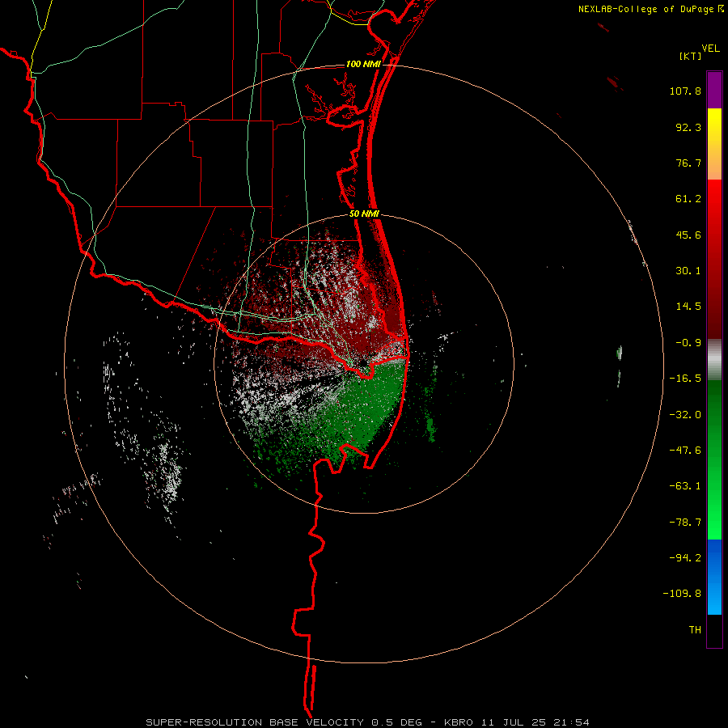Click the blue segment of the velocity color bar
This screenshot has height=728, width=728.
click(x=714, y=577)
